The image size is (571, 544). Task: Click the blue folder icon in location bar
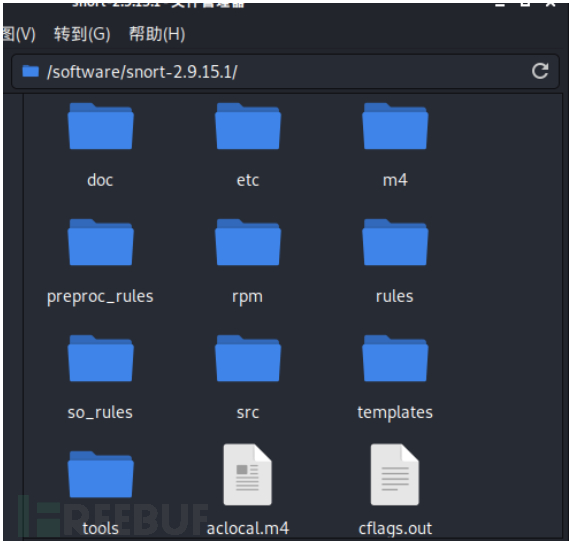tap(30, 71)
